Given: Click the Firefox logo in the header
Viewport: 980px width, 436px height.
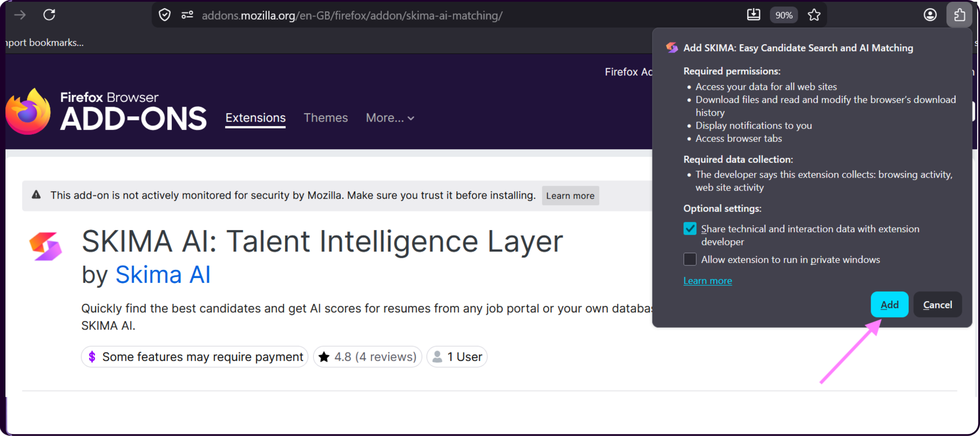Looking at the screenshot, I should (28, 111).
